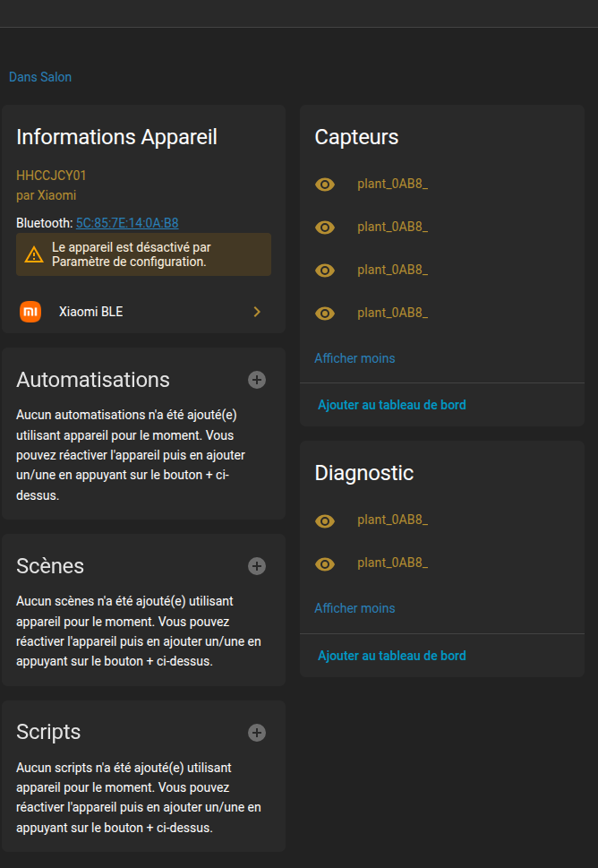598x868 pixels.
Task: Add an automation with the plus icon
Action: click(x=257, y=380)
